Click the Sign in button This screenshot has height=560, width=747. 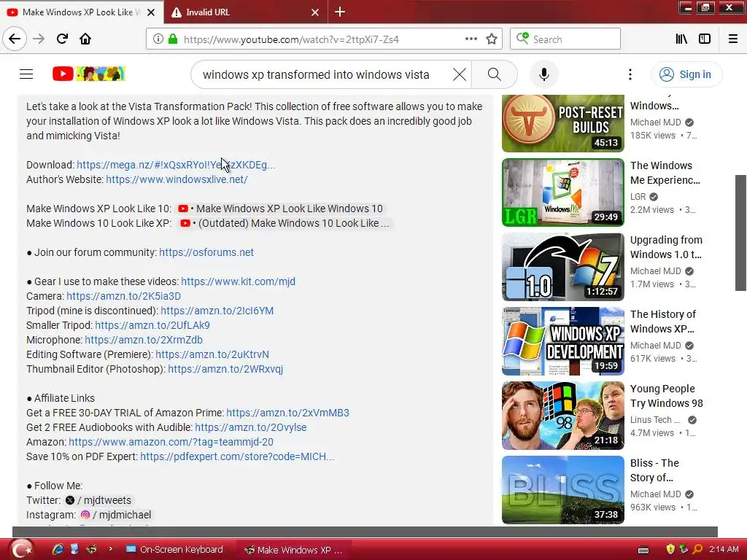(x=686, y=74)
